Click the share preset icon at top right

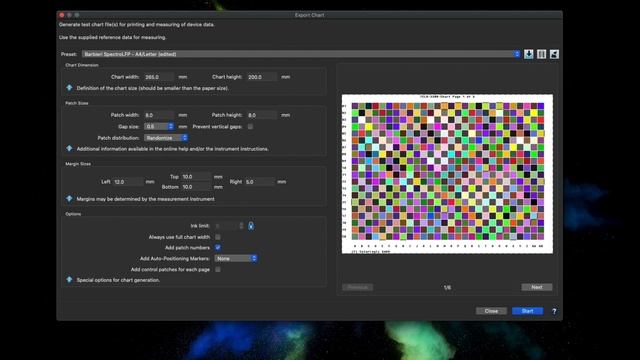554,54
